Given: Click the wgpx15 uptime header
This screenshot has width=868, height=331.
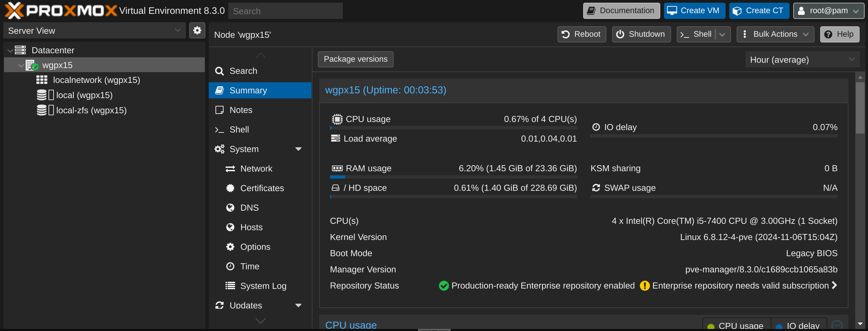Looking at the screenshot, I should pos(386,90).
